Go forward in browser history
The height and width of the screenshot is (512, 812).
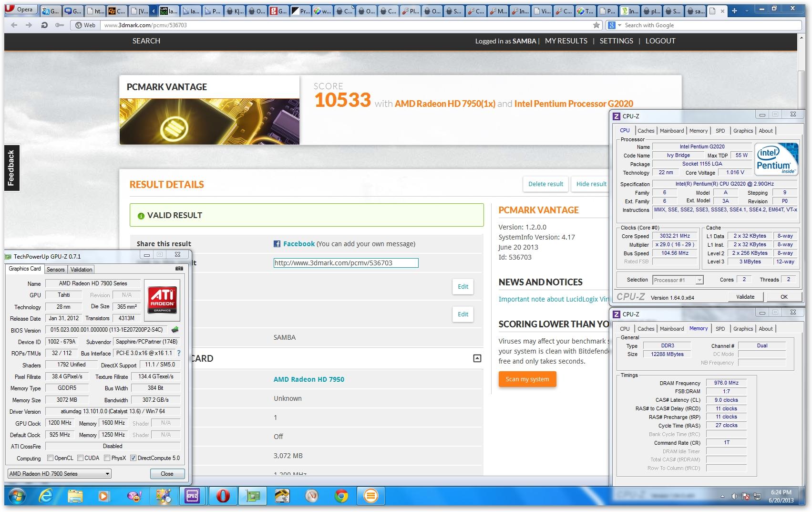coord(29,25)
